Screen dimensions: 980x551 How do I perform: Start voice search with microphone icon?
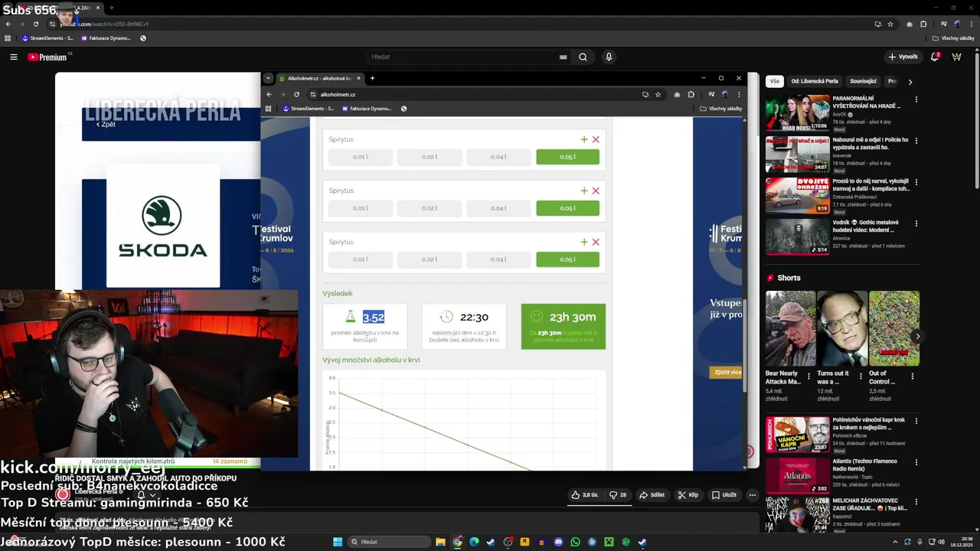[609, 57]
